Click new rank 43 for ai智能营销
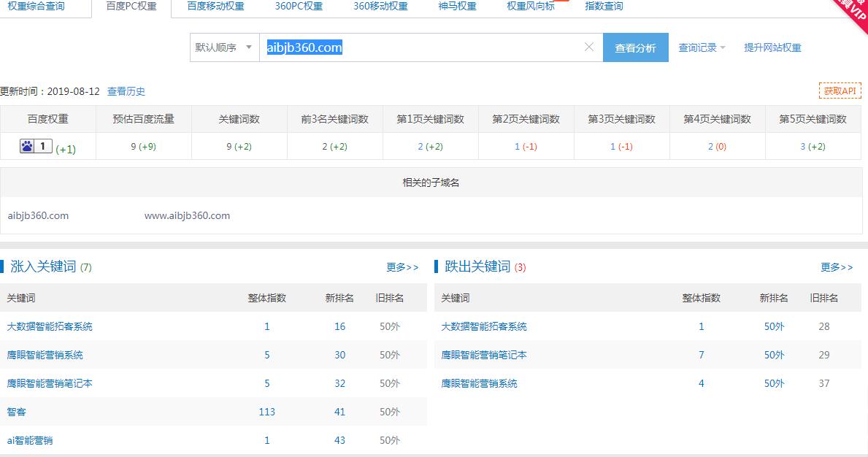The image size is (868, 457). 340,441
